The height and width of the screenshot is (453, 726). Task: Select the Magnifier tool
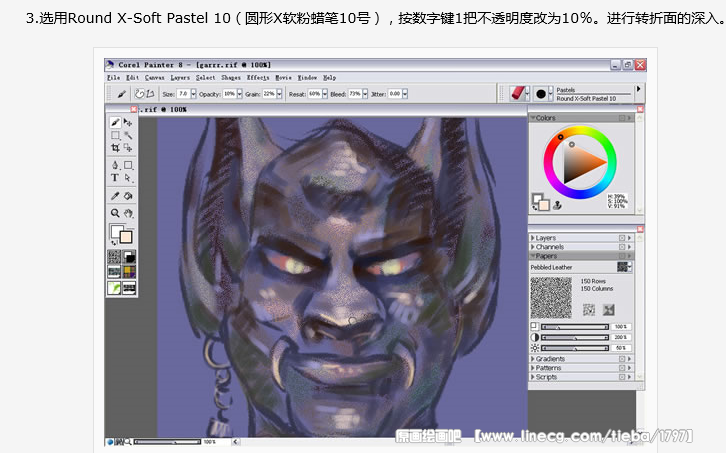coord(115,213)
